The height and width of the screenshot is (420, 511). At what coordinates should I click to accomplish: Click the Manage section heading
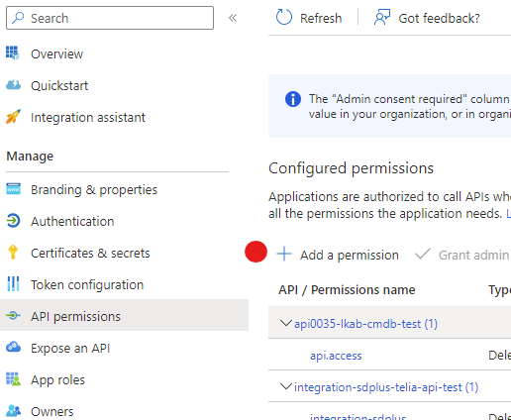click(x=30, y=156)
